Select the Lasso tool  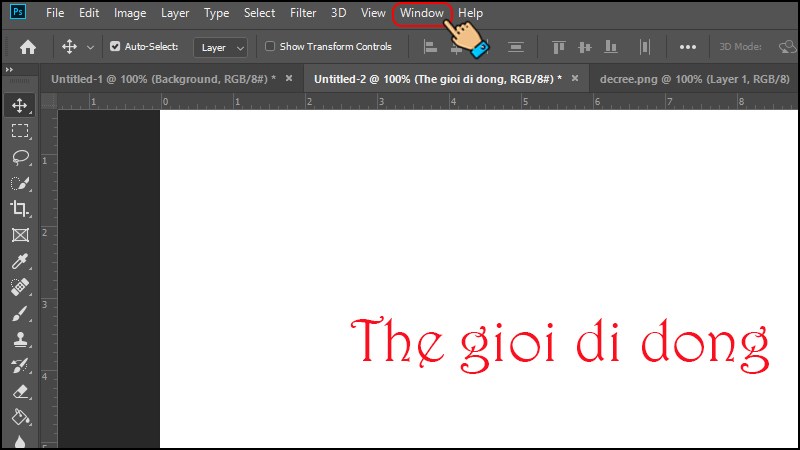pos(20,157)
